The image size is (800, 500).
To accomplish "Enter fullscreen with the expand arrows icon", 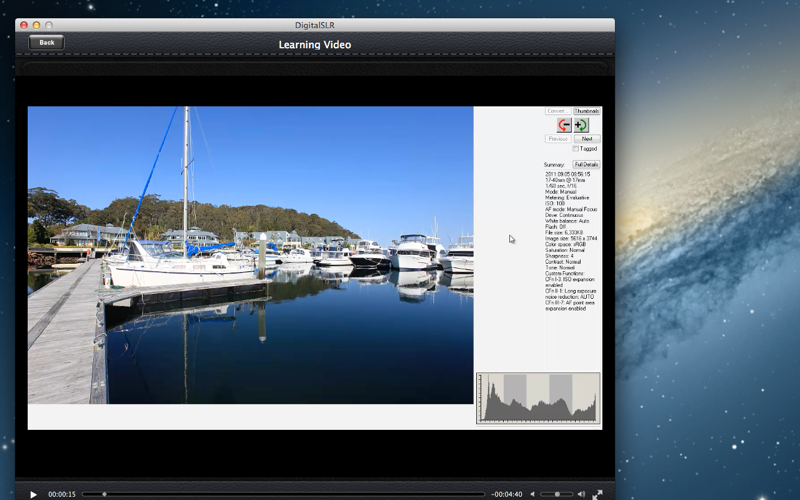I will (x=597, y=494).
